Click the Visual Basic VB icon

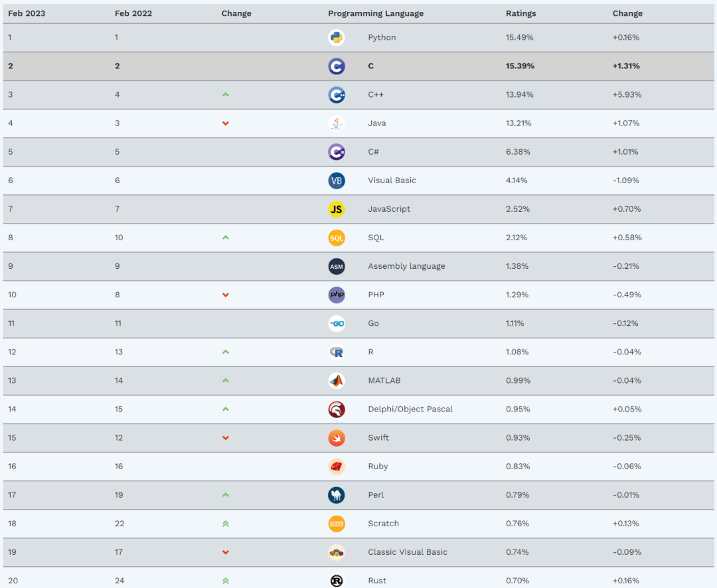tap(337, 181)
